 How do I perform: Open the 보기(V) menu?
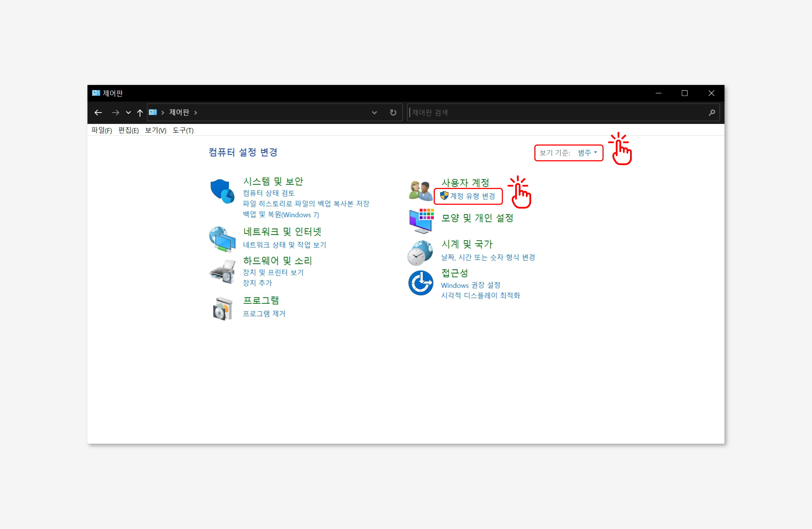pyautogui.click(x=156, y=130)
